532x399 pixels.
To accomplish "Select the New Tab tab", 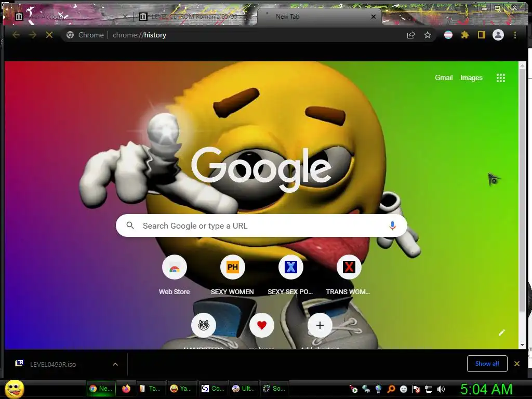I will pyautogui.click(x=319, y=16).
